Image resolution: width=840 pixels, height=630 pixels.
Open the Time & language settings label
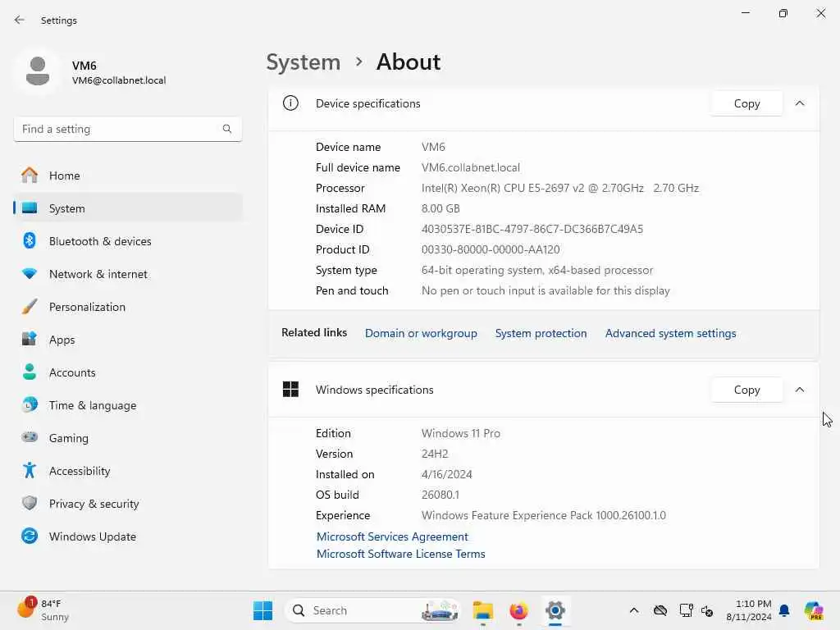(x=93, y=405)
